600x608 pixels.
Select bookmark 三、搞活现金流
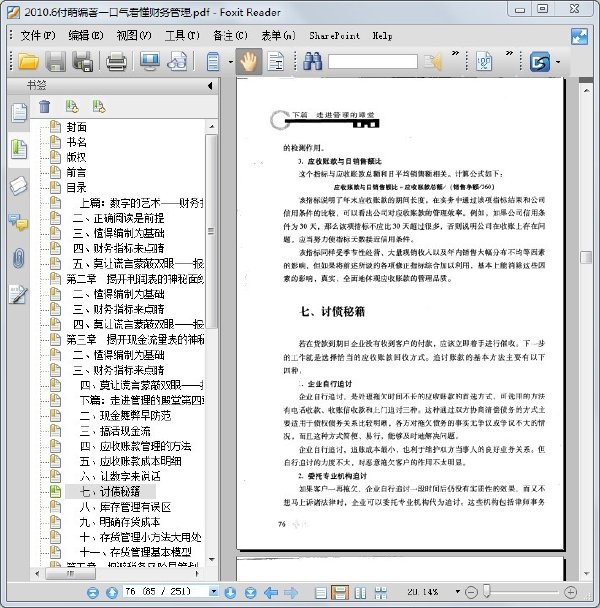115,431
